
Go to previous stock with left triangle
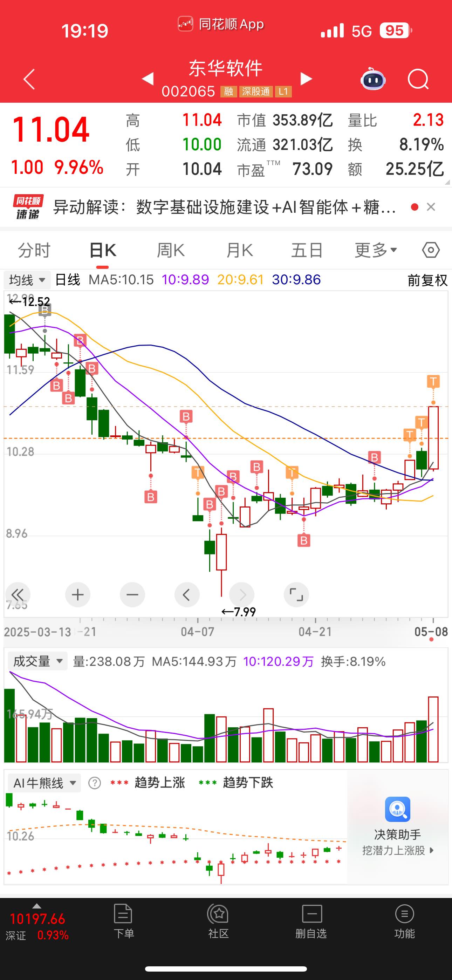pyautogui.click(x=148, y=79)
